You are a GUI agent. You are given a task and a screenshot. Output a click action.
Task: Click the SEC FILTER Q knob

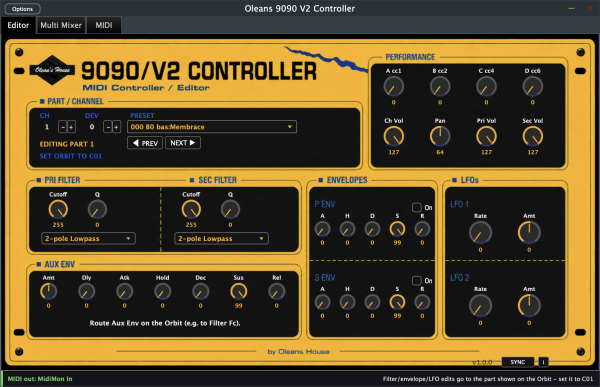[x=230, y=209]
